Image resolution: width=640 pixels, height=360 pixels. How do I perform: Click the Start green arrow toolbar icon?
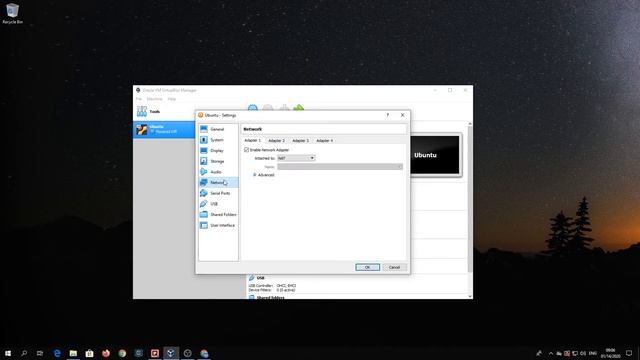point(299,108)
